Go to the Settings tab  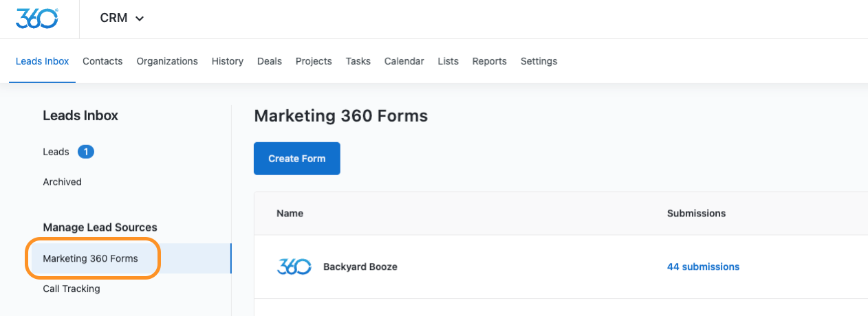(539, 61)
